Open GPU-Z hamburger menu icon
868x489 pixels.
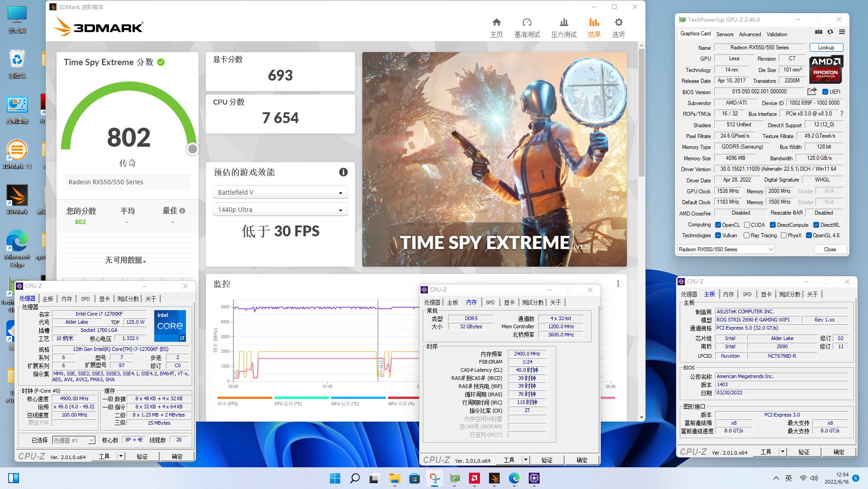click(842, 32)
